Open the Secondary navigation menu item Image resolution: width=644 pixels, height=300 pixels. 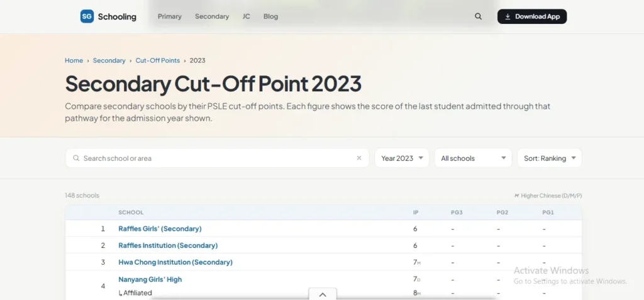212,16
